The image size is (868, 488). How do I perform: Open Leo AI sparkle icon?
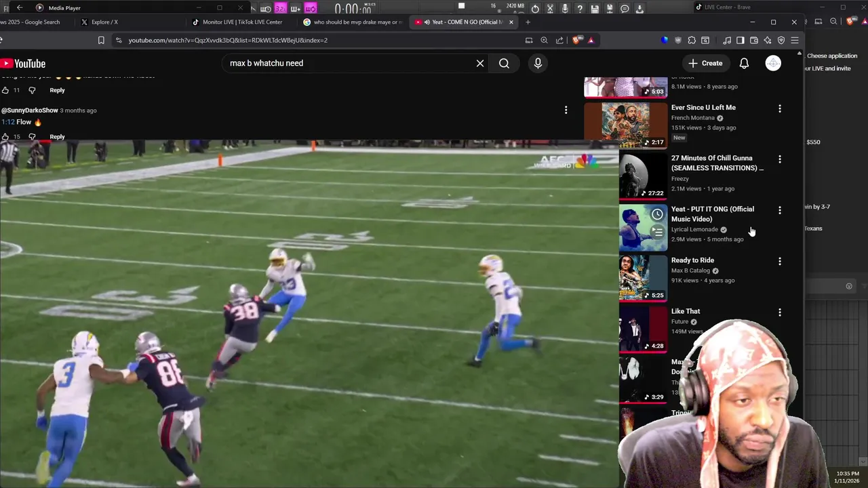click(x=767, y=40)
